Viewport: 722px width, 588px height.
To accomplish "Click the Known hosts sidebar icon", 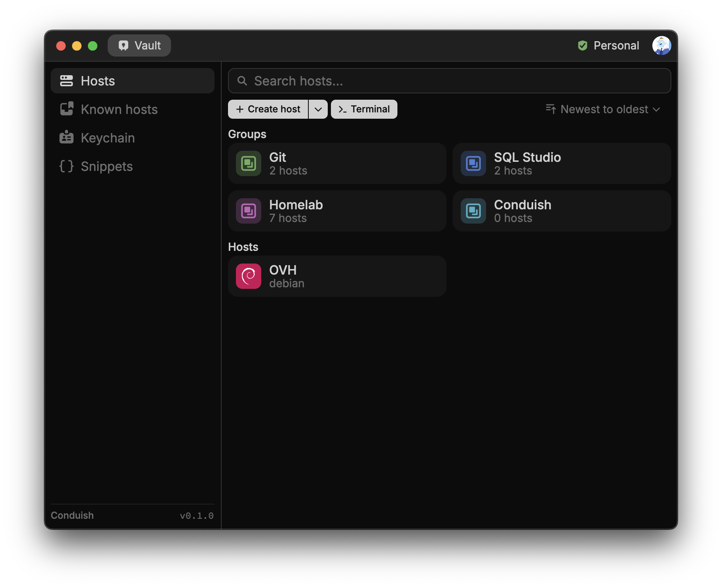I will (66, 109).
